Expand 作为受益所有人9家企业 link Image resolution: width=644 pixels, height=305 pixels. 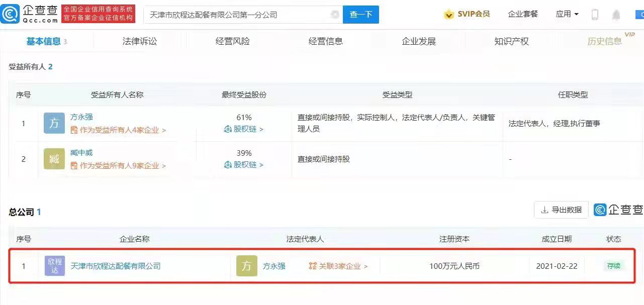119,165
